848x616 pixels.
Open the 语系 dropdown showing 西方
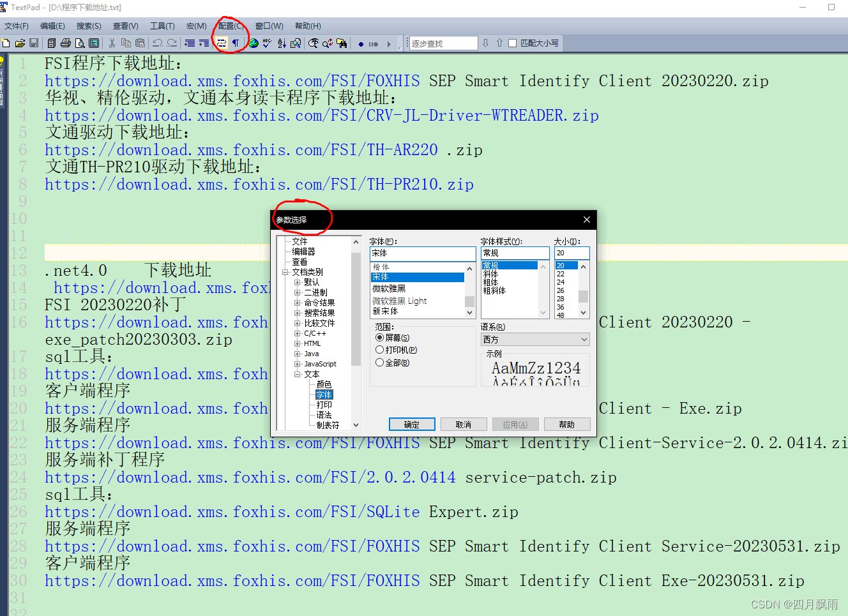[x=535, y=340]
